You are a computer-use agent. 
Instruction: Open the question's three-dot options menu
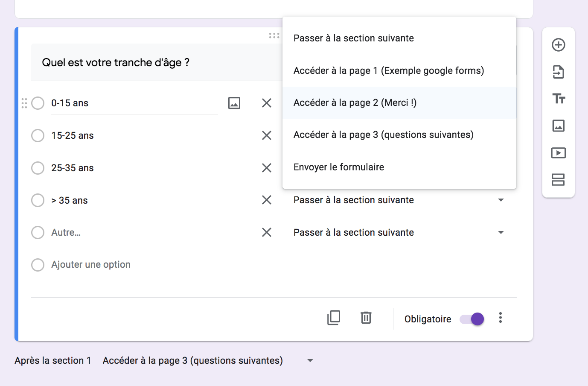(501, 318)
